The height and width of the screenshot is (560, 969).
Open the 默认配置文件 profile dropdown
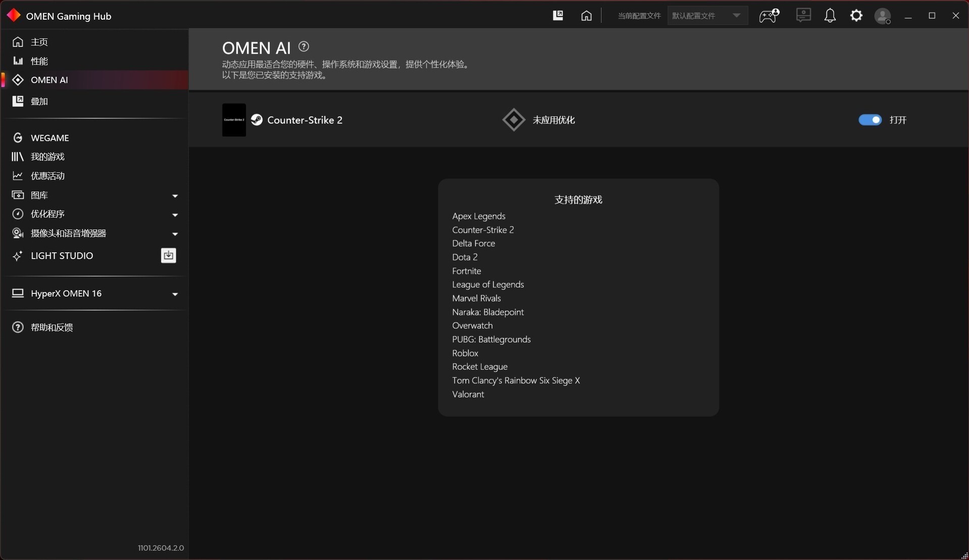click(707, 16)
